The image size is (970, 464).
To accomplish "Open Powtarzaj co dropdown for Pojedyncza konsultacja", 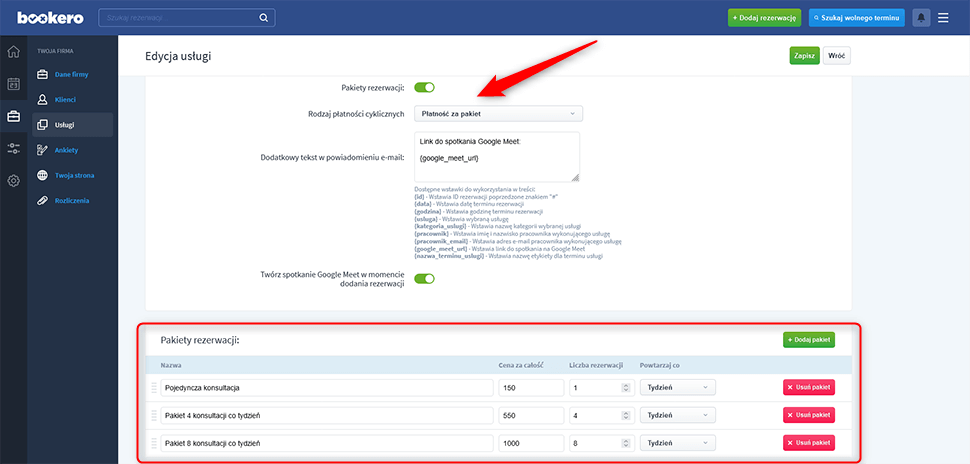I will coord(678,387).
